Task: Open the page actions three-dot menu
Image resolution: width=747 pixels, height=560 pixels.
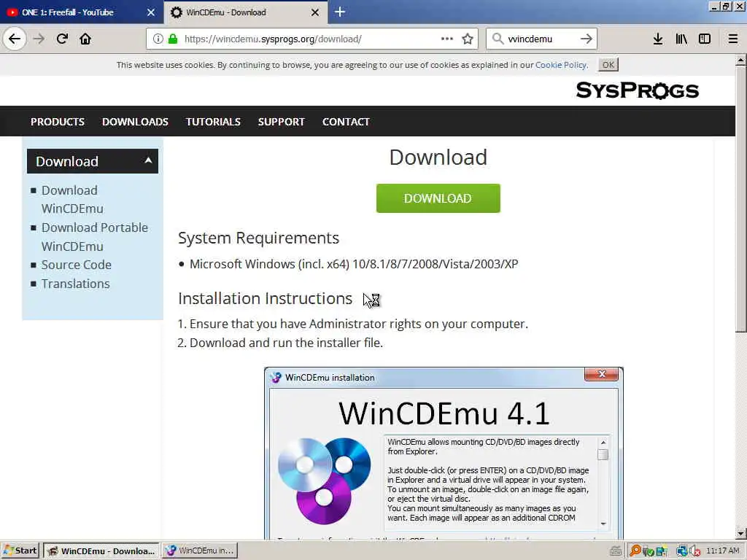Action: 447,39
